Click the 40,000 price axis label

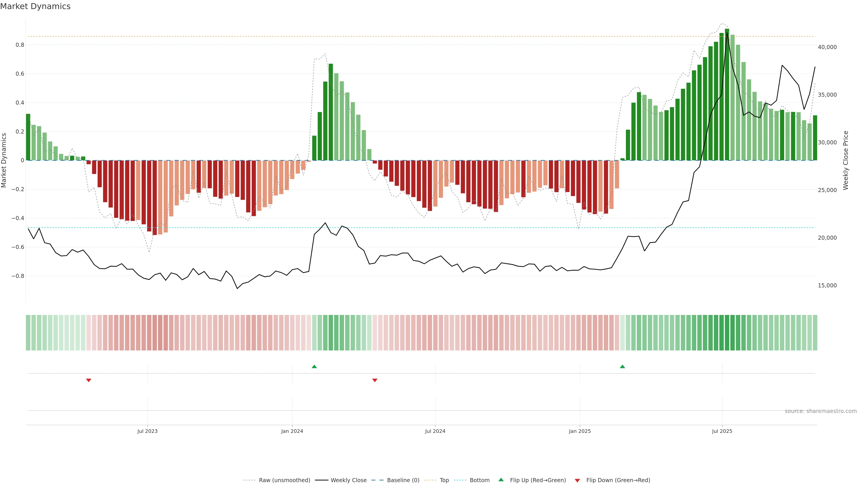(827, 47)
